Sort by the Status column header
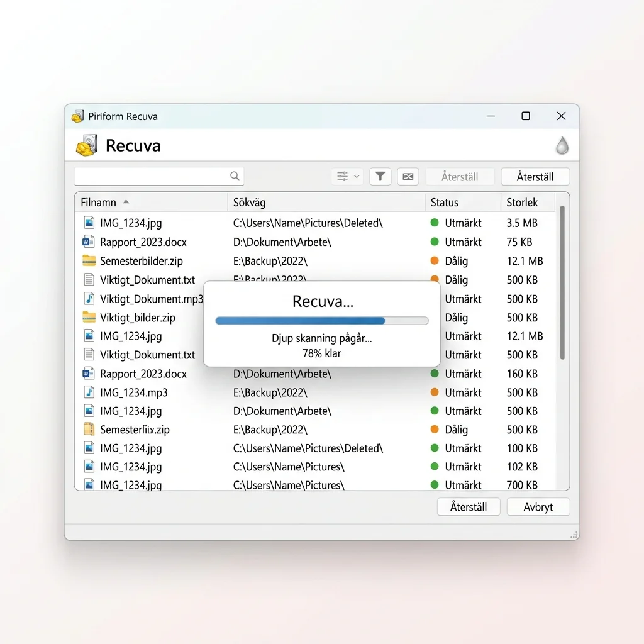The image size is (644, 644). (463, 202)
